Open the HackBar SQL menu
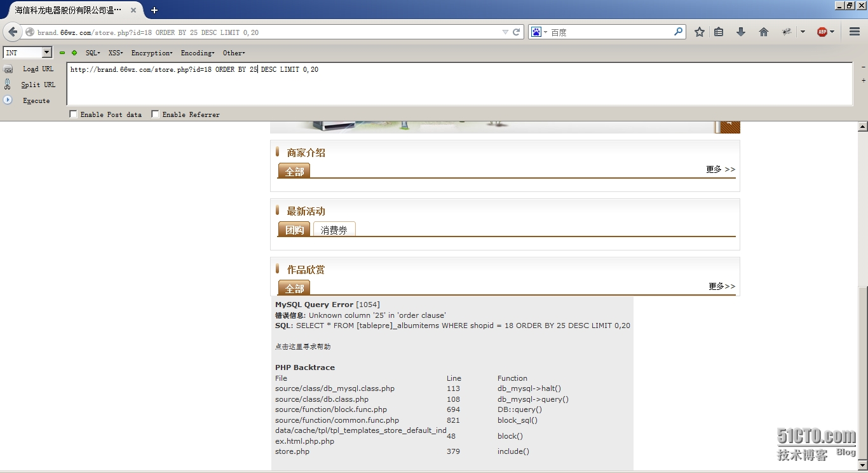 [93, 53]
